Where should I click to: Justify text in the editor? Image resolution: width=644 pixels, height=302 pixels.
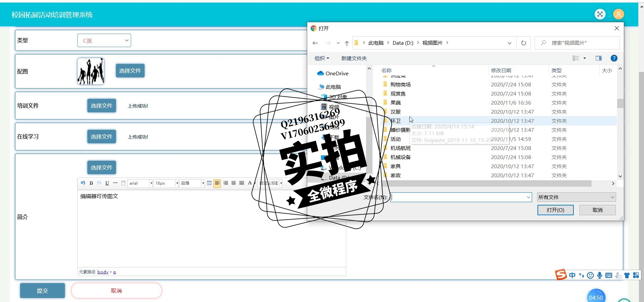point(241,183)
